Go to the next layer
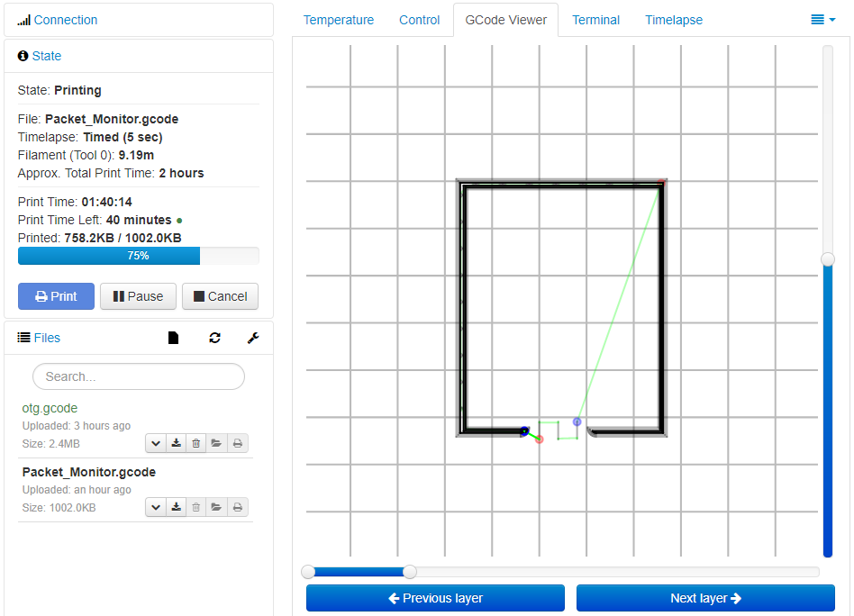Image resolution: width=854 pixels, height=616 pixels. 705,598
